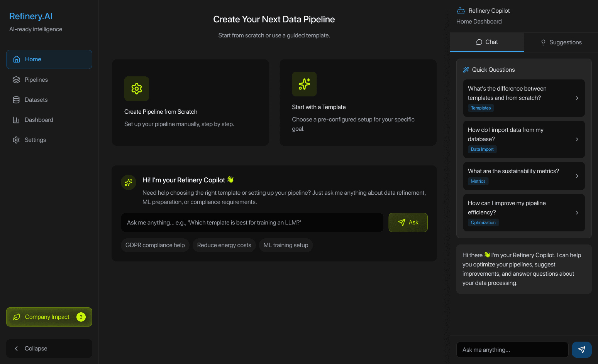Screen dimensions: 598x364
Task: Click the Metrics tag label
Action: 478,181
